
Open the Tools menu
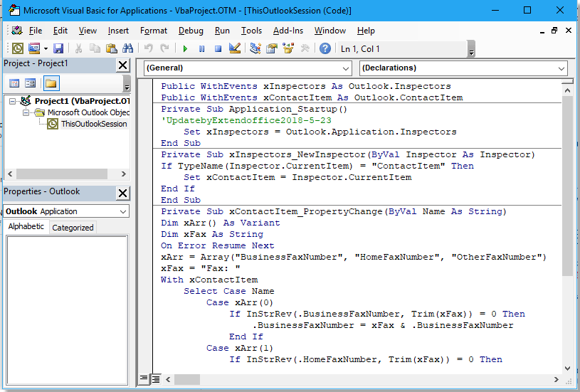[x=251, y=31]
